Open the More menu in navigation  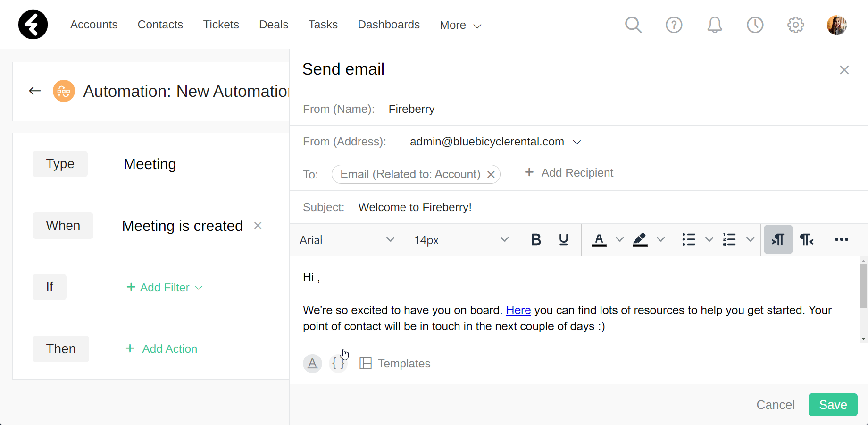click(x=460, y=25)
